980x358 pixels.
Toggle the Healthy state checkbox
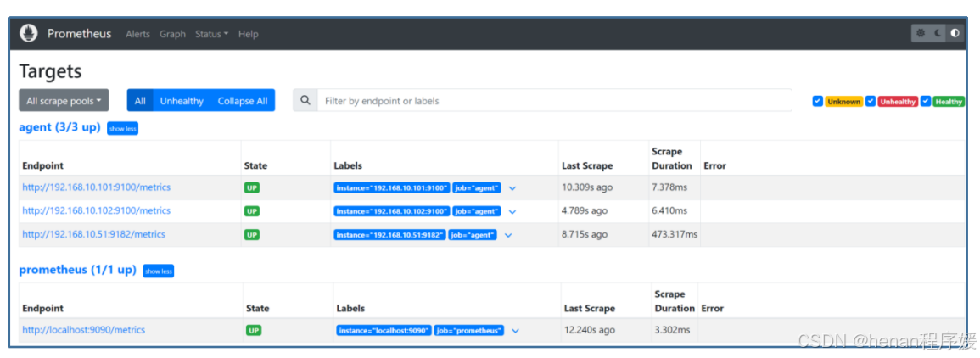click(926, 101)
